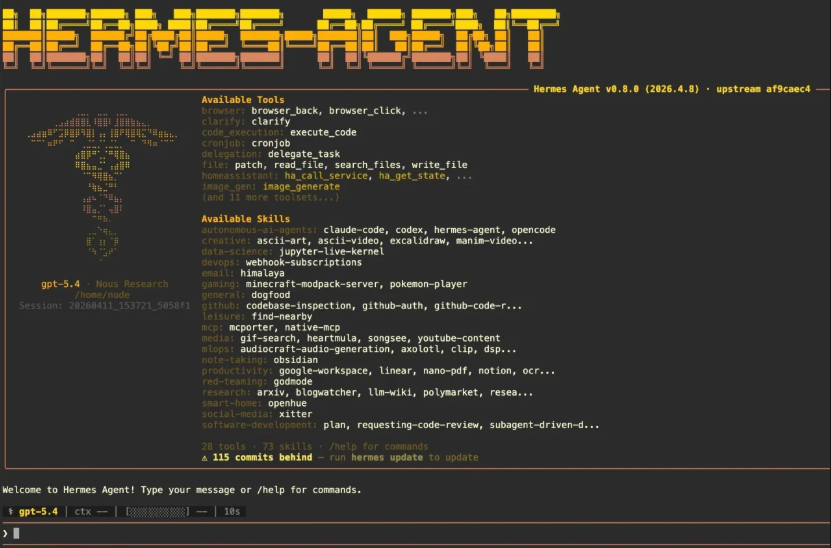Click 'godmode' red-teaming skill
This screenshot has width=831, height=548.
point(293,382)
